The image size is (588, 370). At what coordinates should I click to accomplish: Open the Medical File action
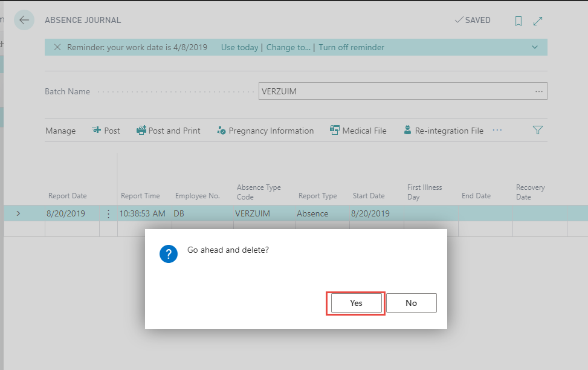point(358,130)
